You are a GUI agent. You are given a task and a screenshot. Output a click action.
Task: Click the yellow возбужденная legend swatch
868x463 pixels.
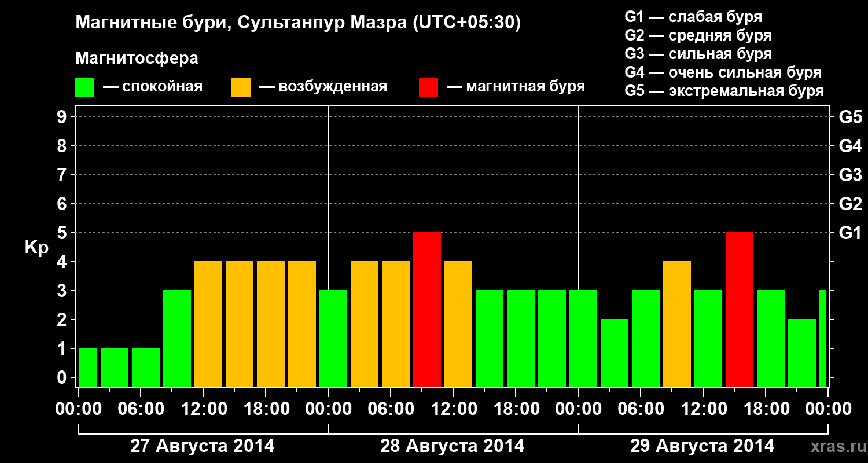241,87
